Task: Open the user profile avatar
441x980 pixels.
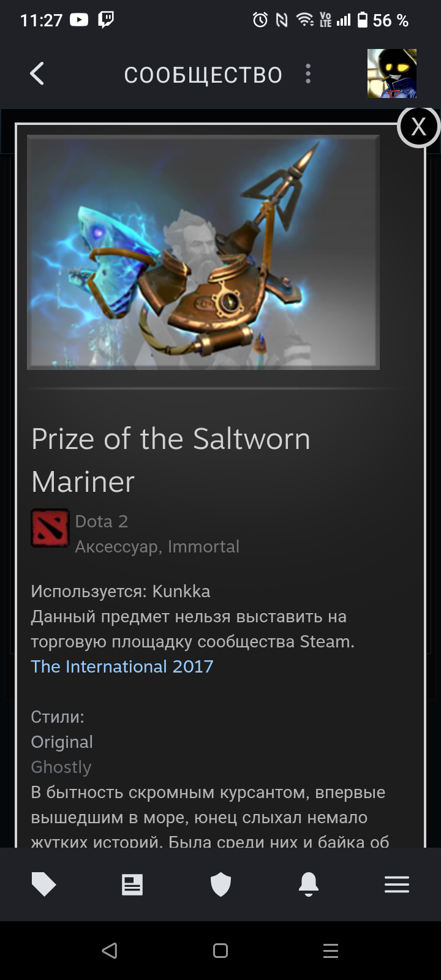Action: (392, 73)
